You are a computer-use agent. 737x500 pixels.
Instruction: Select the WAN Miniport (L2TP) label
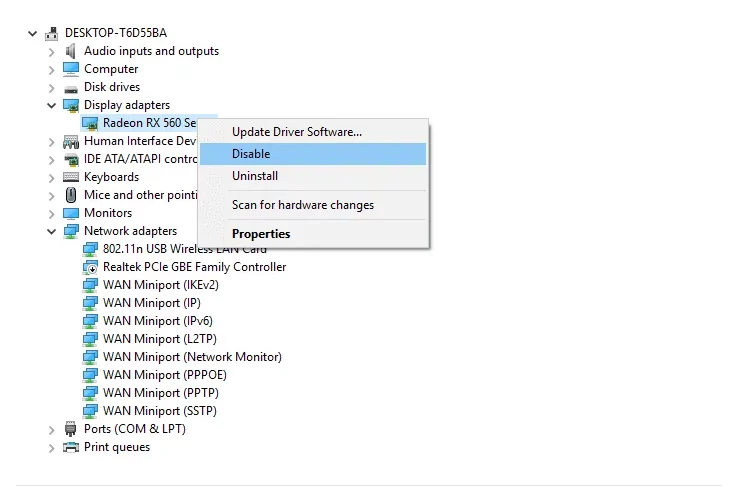point(160,339)
